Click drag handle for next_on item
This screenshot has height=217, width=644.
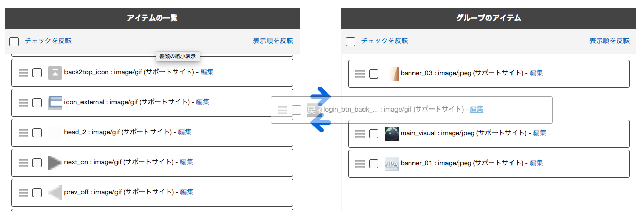tap(23, 163)
